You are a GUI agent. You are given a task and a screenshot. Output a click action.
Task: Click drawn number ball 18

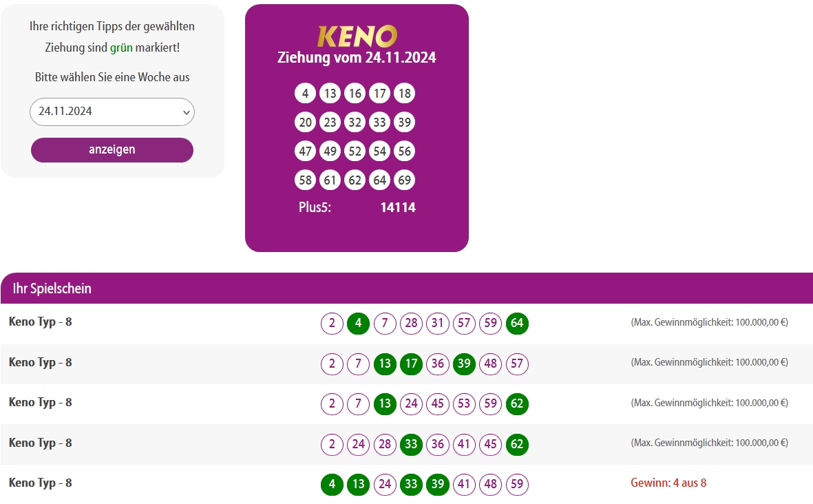click(x=404, y=94)
